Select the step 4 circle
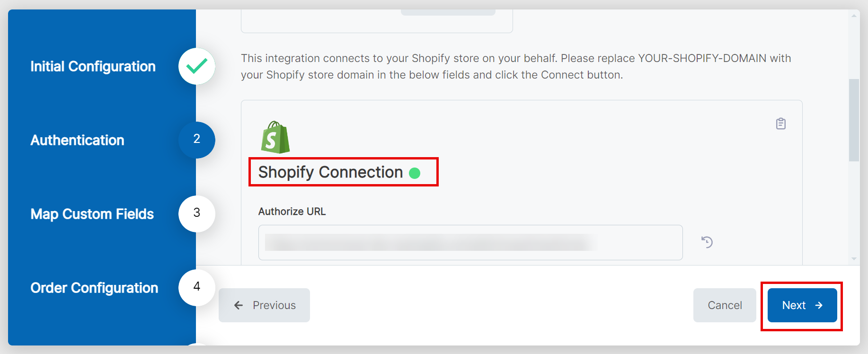The width and height of the screenshot is (868, 354). coord(197,288)
